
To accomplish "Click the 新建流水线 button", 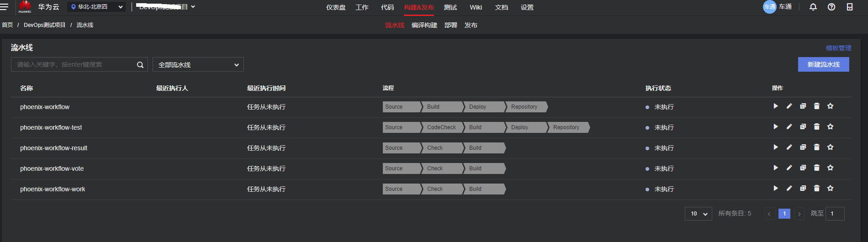I will (x=824, y=64).
